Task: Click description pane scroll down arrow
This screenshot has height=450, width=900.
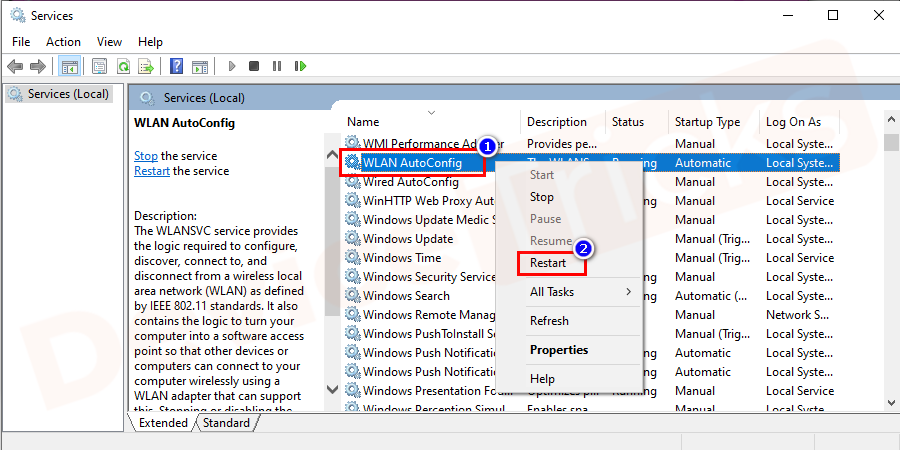Action: [x=332, y=389]
